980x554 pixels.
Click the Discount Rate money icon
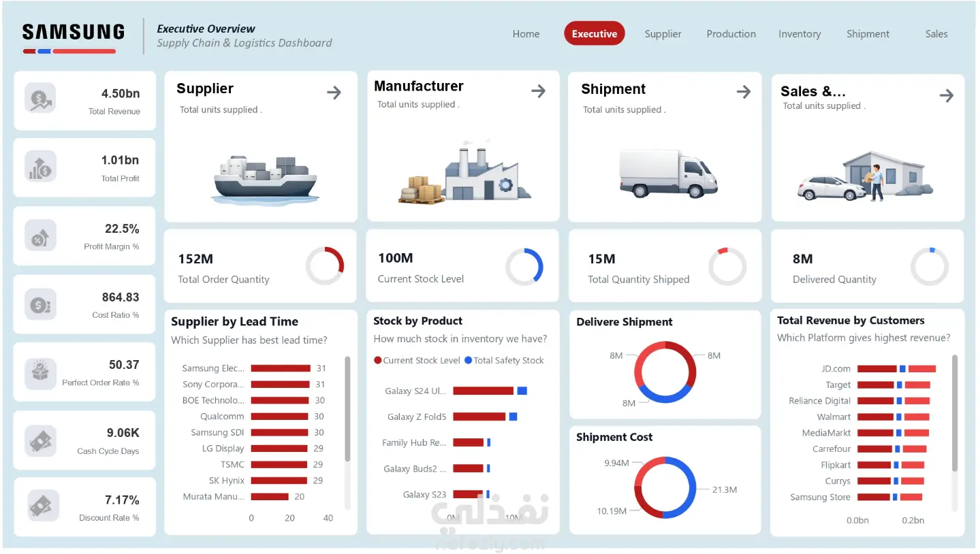pyautogui.click(x=43, y=506)
